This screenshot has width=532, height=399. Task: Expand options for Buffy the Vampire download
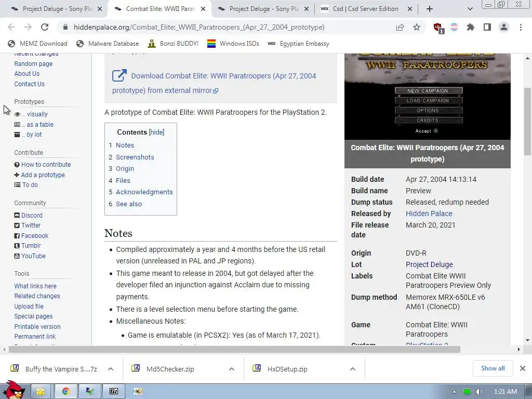coord(111,369)
